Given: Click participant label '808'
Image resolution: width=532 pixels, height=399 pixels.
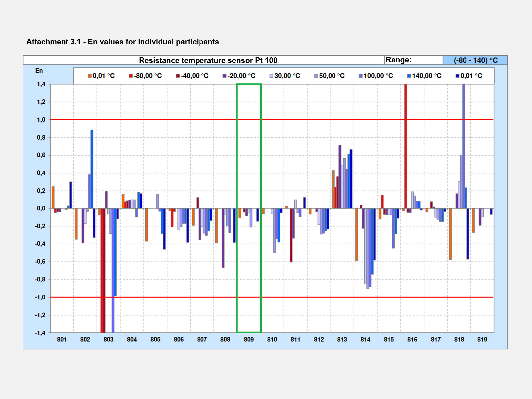Looking at the screenshot, I should pyautogui.click(x=225, y=339).
